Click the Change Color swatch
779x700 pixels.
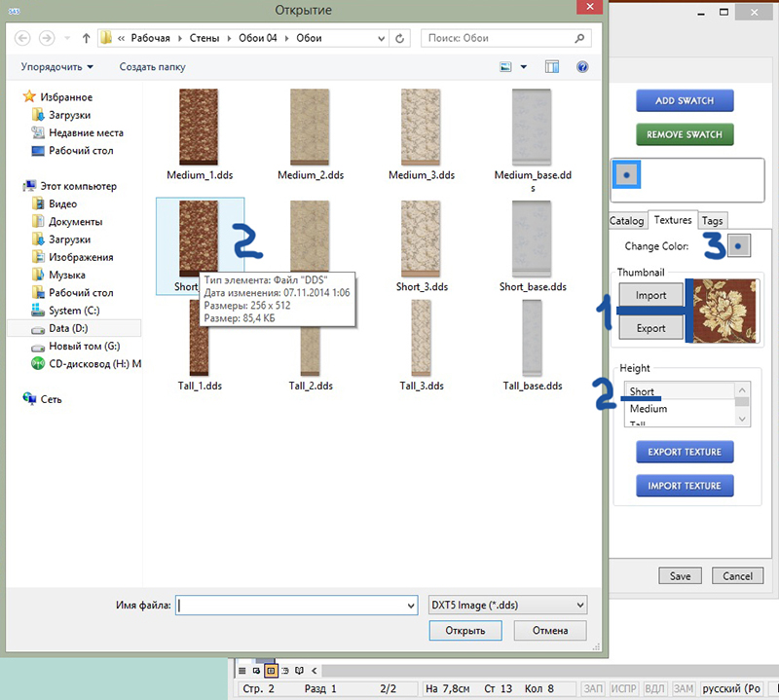coord(740,246)
